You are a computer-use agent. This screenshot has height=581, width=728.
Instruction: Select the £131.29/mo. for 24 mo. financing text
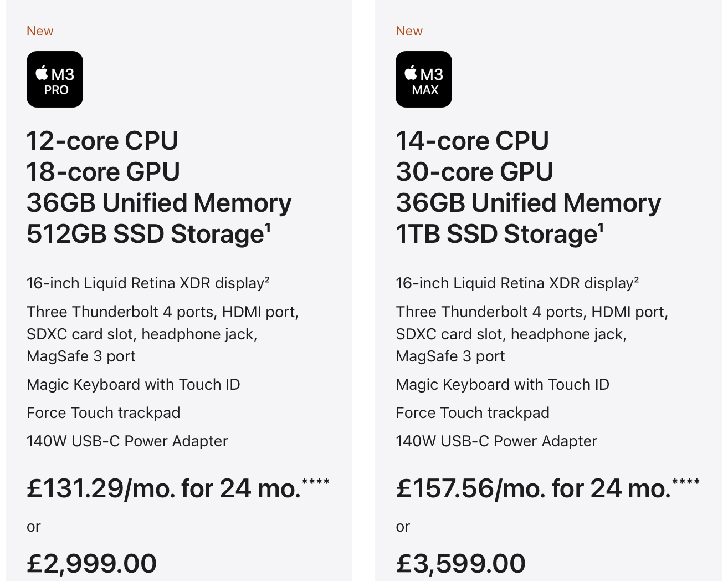pos(163,488)
